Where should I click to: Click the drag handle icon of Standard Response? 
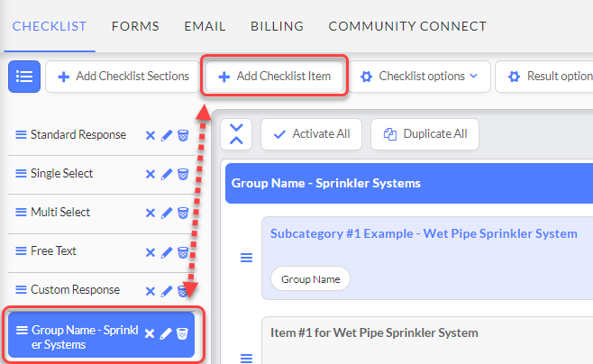[21, 134]
